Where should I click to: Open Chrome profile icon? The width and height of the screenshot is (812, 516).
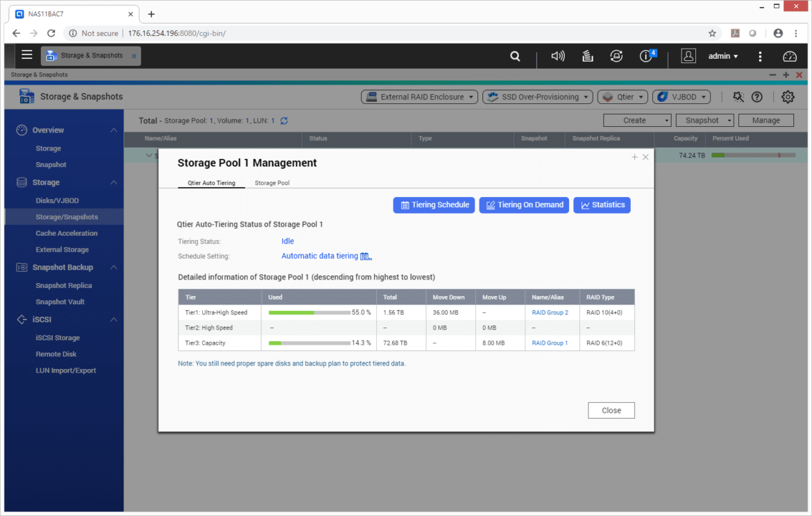[x=778, y=33]
